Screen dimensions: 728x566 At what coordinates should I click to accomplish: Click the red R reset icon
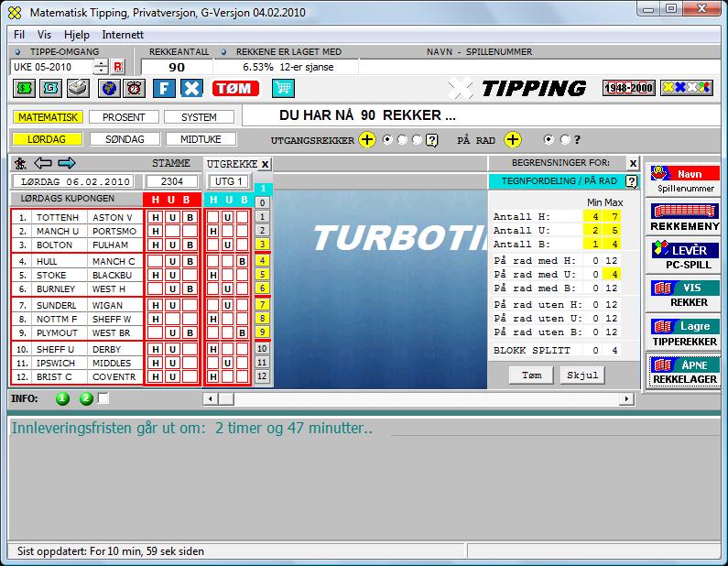(118, 67)
